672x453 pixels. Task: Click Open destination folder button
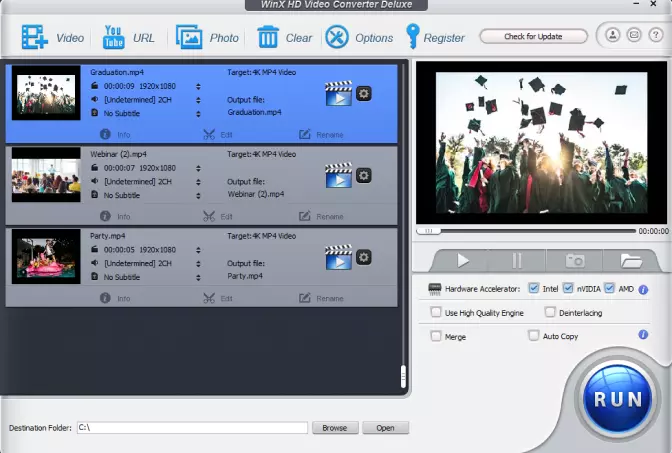[x=385, y=428]
